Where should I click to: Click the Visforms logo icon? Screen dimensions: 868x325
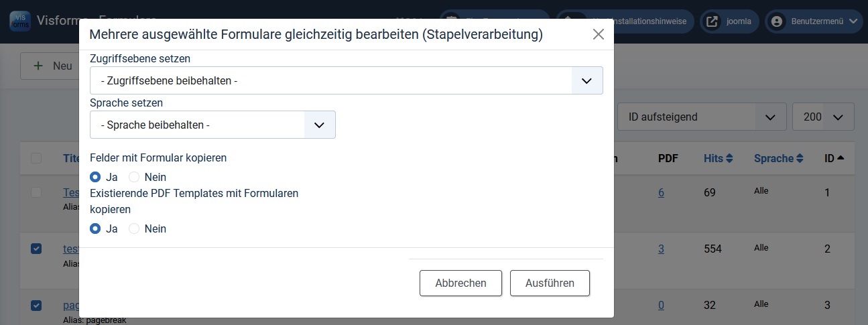(x=20, y=20)
